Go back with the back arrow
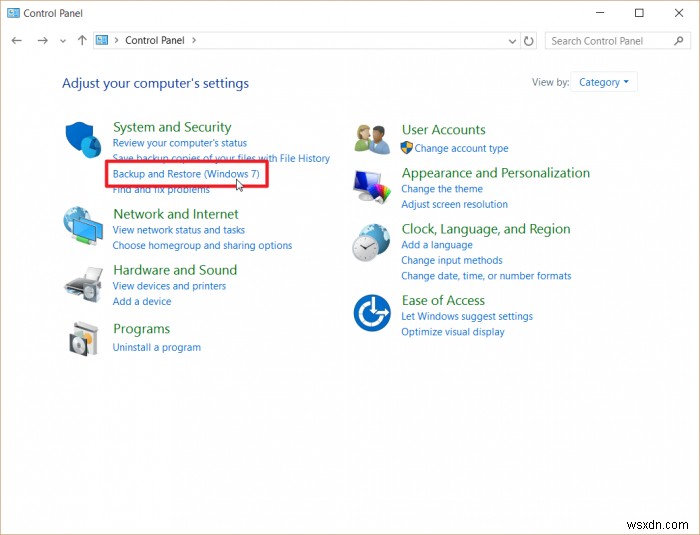Image resolution: width=700 pixels, height=535 pixels. pyautogui.click(x=17, y=41)
